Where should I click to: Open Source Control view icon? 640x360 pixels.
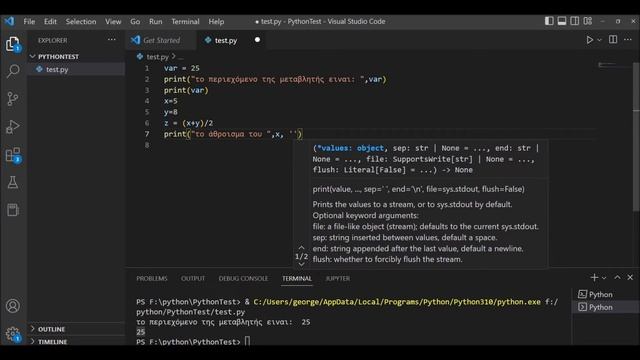13,99
